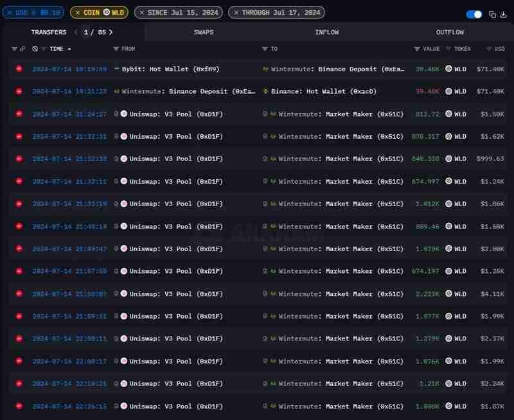Viewport: 514px width, 420px height.
Task: Go to next page of transfers
Action: point(111,32)
